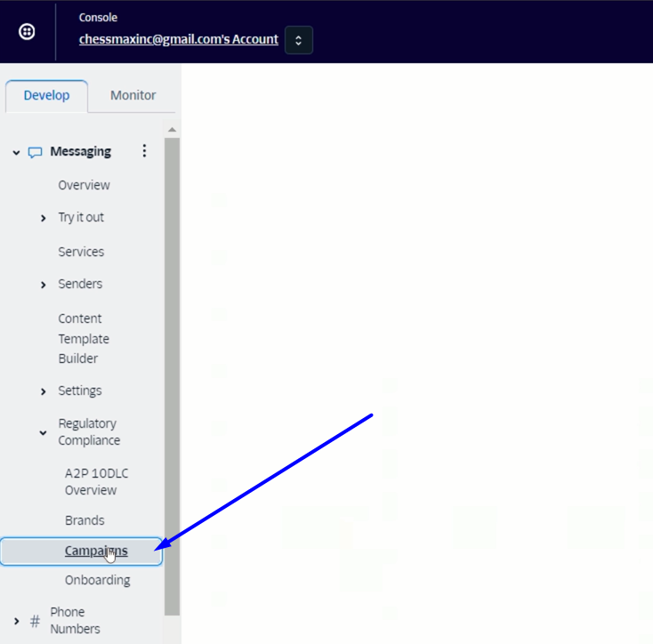Screen dimensions: 653x644
Task: Open Messaging Overview page
Action: point(84,185)
